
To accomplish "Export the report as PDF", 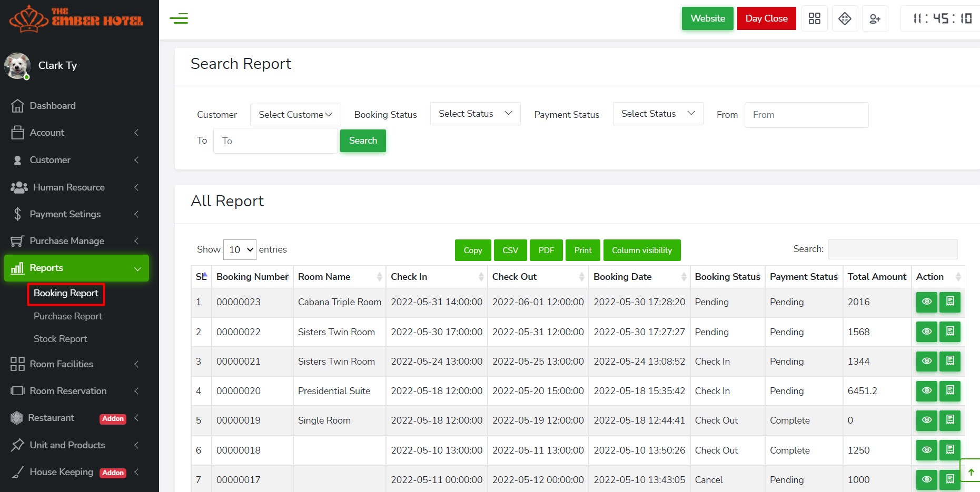I will 546,250.
